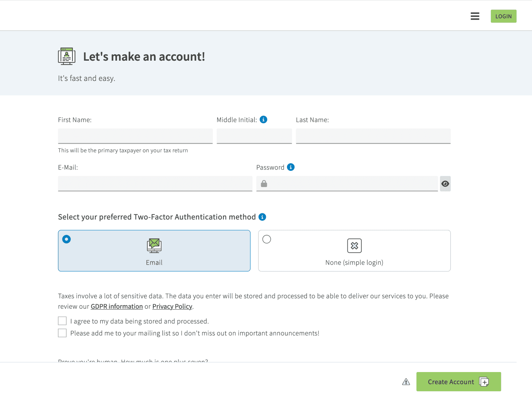The height and width of the screenshot is (399, 532).
Task: Click the None simple login X icon
Action: point(354,246)
